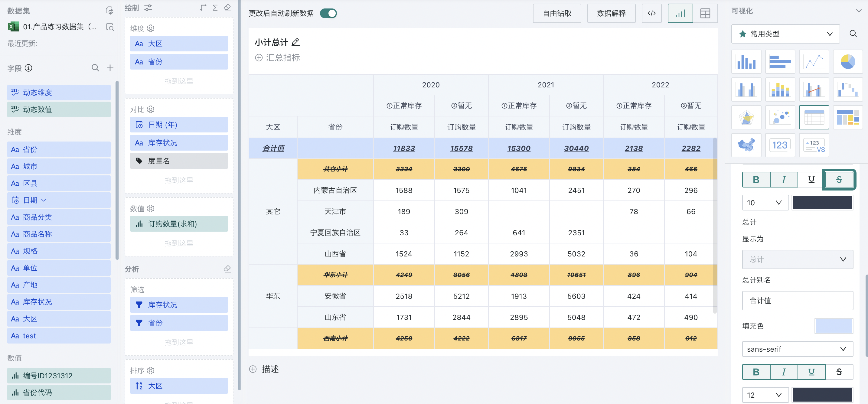Click the sigma subtotal icon
Image resolution: width=868 pixels, height=404 pixels.
click(x=215, y=8)
